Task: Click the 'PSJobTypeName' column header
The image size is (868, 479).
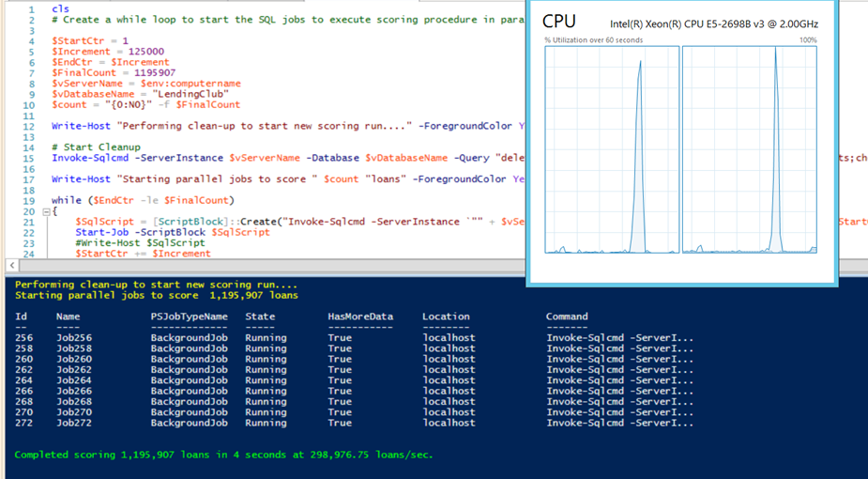Action: (190, 317)
